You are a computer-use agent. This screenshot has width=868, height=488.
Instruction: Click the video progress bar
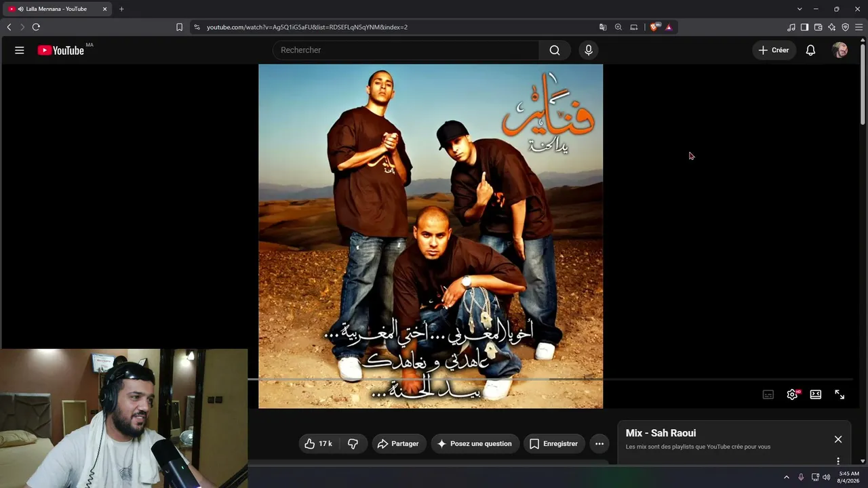(x=550, y=380)
